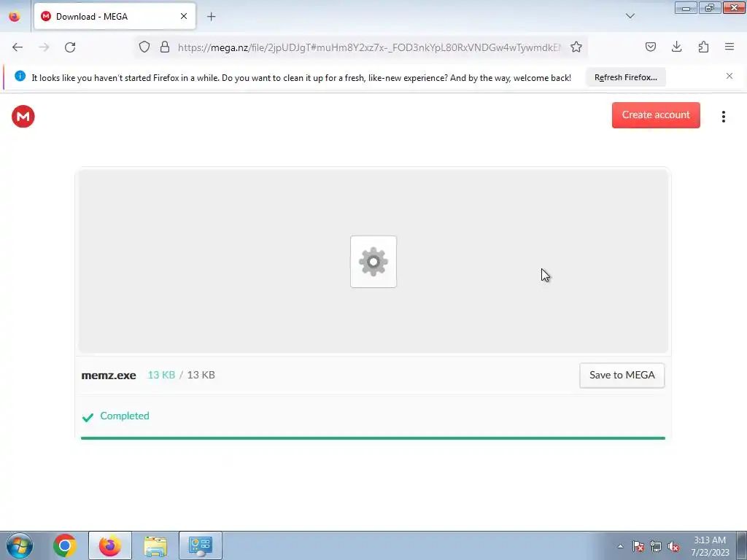Minimize the Firefox window
747x560 pixels.
point(686,7)
